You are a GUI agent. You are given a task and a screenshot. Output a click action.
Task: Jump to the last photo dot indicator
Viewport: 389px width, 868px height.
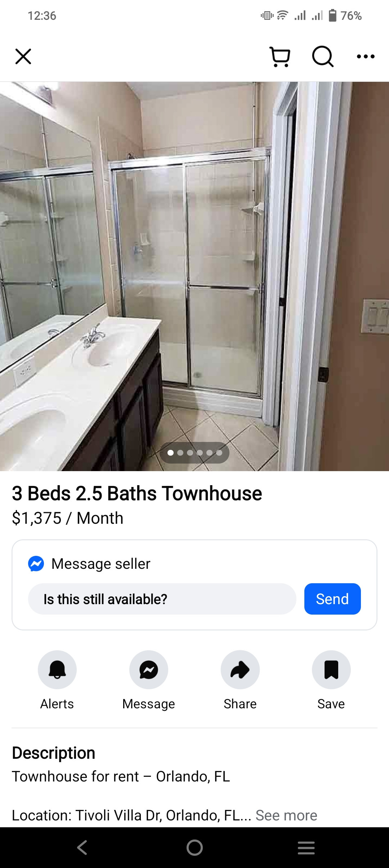[219, 453]
